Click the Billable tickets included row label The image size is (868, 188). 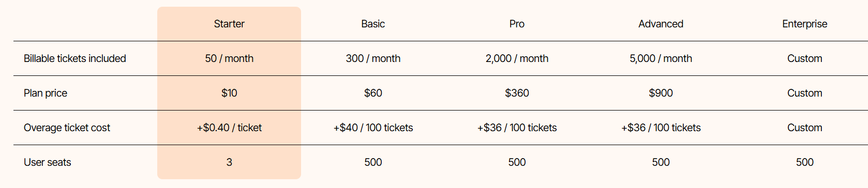coord(75,58)
